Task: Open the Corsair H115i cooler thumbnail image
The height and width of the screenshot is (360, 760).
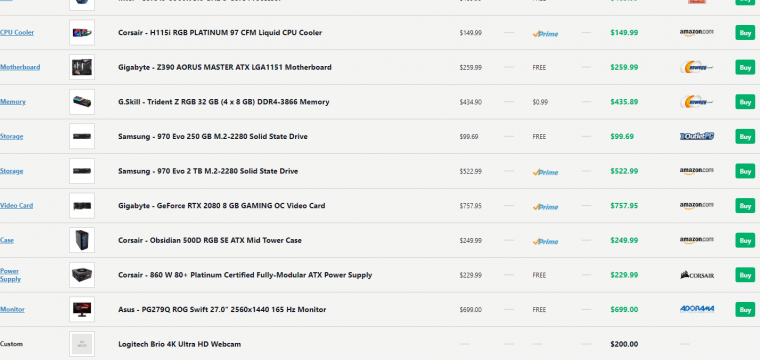Action: click(82, 32)
